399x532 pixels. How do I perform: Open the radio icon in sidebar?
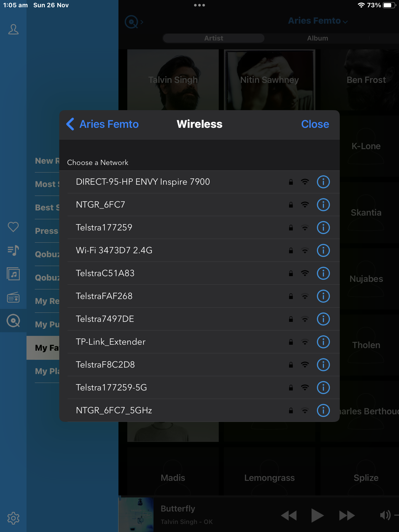pos(13,297)
